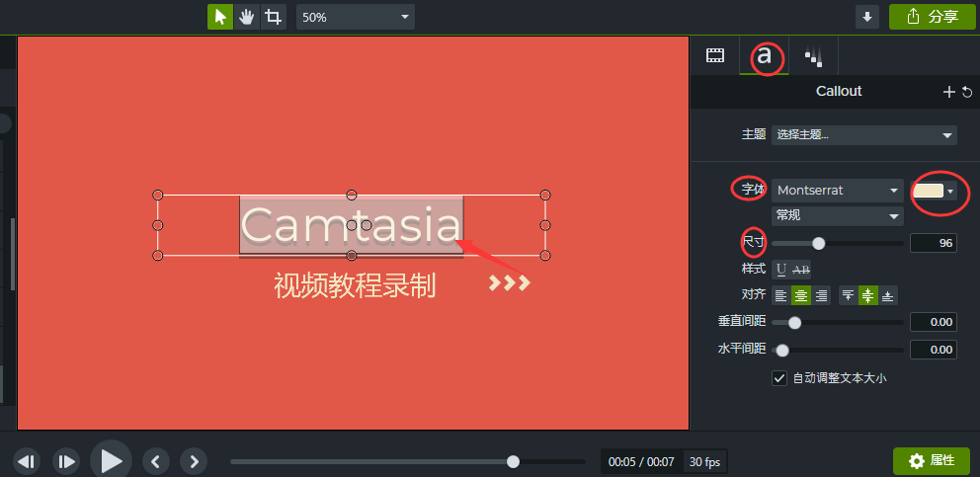Viewport: 980px width, 477px height.
Task: Open the text color swatch picker
Action: [935, 191]
